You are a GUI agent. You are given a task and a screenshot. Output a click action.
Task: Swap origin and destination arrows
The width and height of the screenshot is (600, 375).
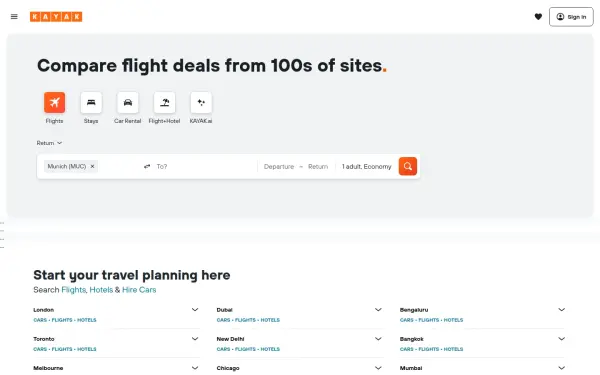[147, 166]
